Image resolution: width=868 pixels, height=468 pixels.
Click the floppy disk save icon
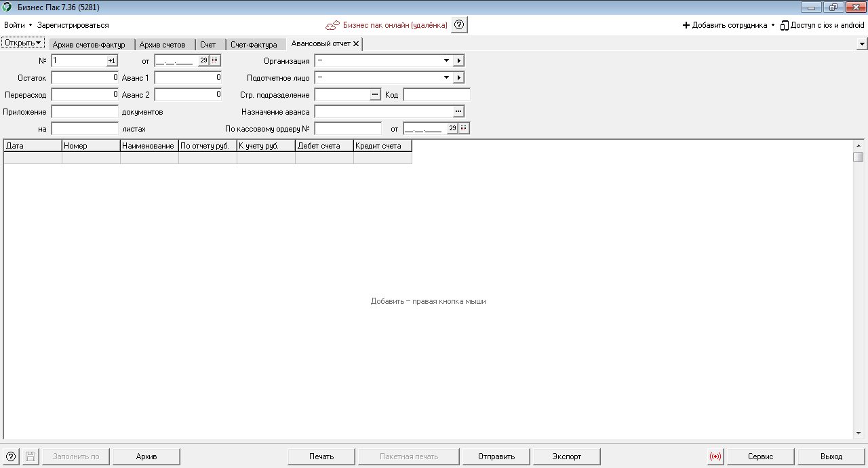(x=31, y=456)
